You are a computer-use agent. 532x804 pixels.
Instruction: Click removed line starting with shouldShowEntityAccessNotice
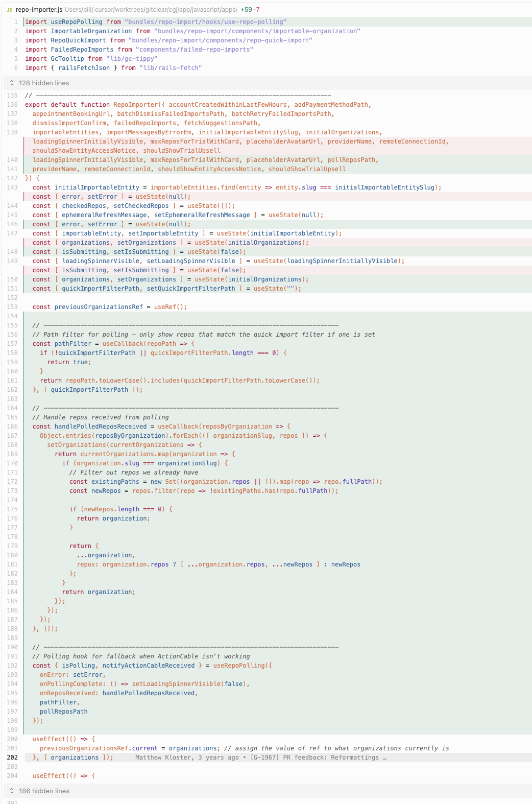(127, 151)
